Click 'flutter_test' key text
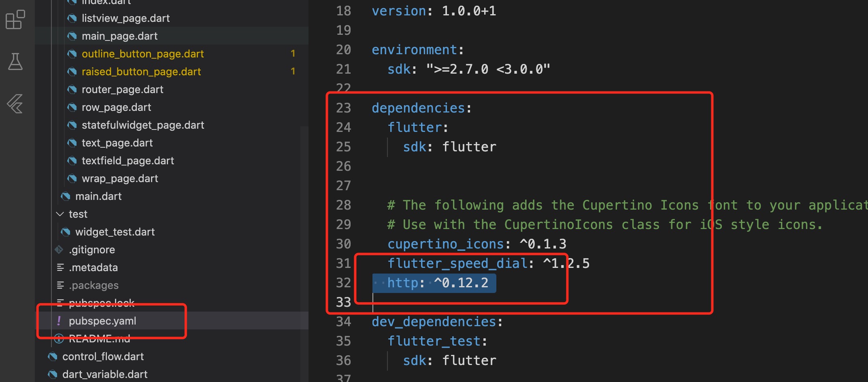Viewport: 868px width, 382px height. 434,341
